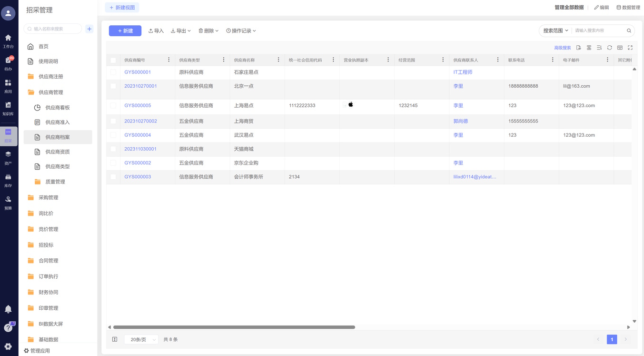Open the 20条/页 page size selector
This screenshot has width=644, height=356.
click(x=141, y=340)
